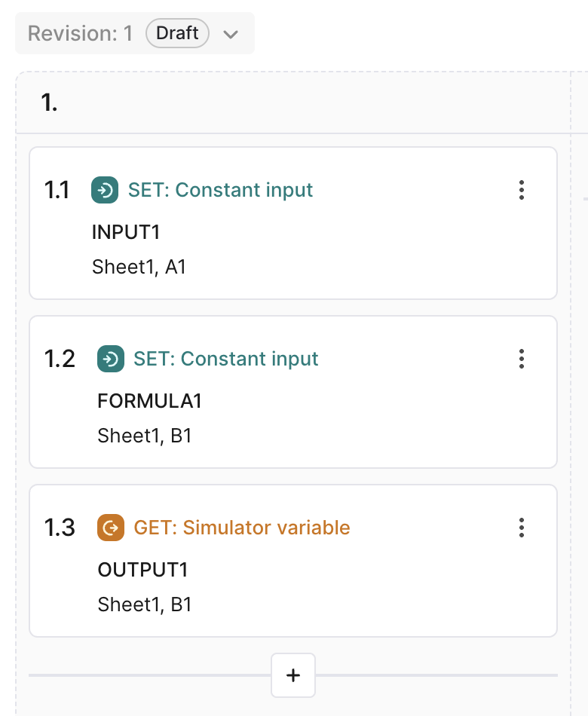Click the teal SET icon in step 1.2
This screenshot has height=716, width=588.
111,359
